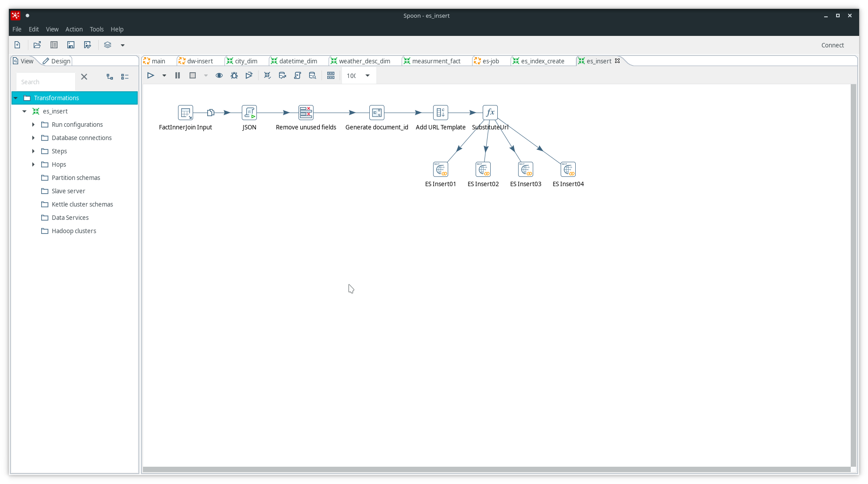Click the ES Insert01 output step icon
The image size is (868, 484).
440,169
